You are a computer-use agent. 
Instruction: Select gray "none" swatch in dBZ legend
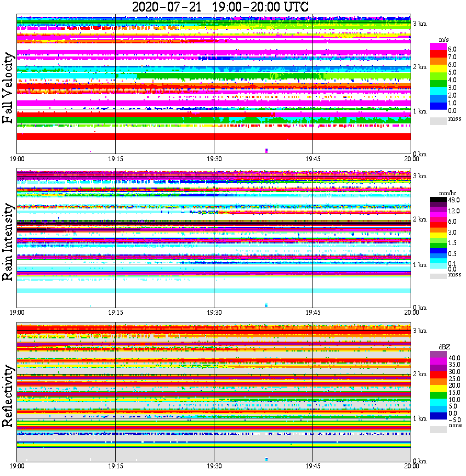point(439,429)
